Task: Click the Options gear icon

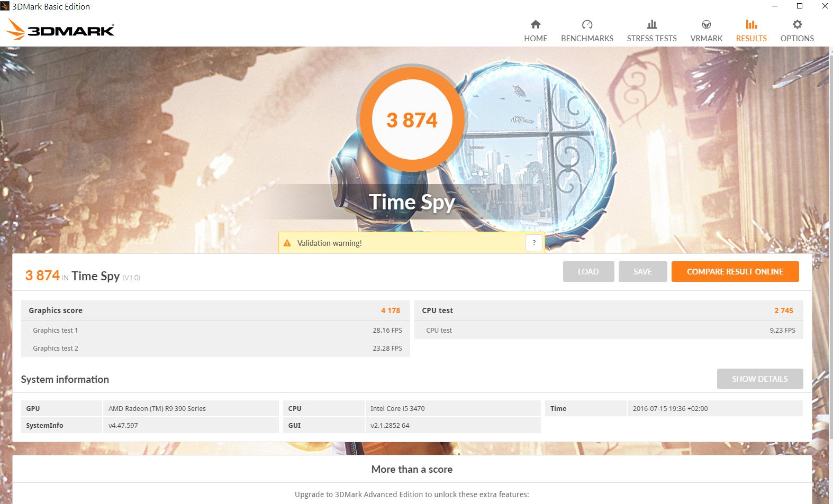Action: click(797, 24)
